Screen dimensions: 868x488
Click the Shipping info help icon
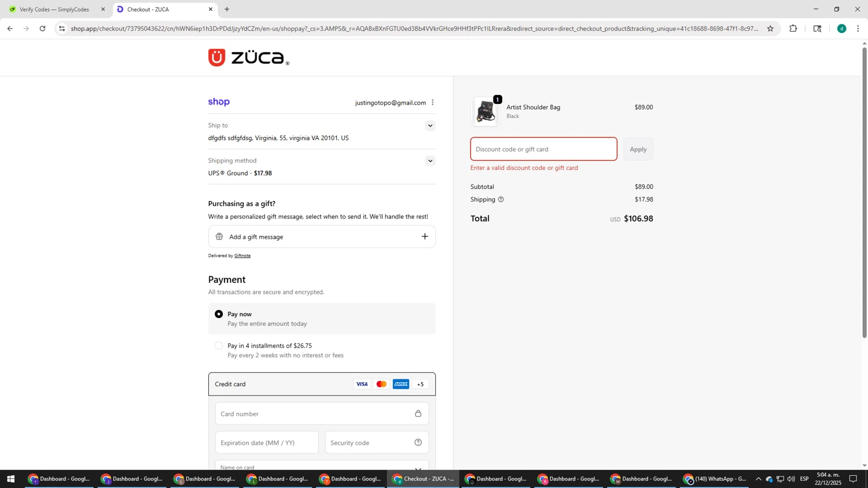(501, 199)
